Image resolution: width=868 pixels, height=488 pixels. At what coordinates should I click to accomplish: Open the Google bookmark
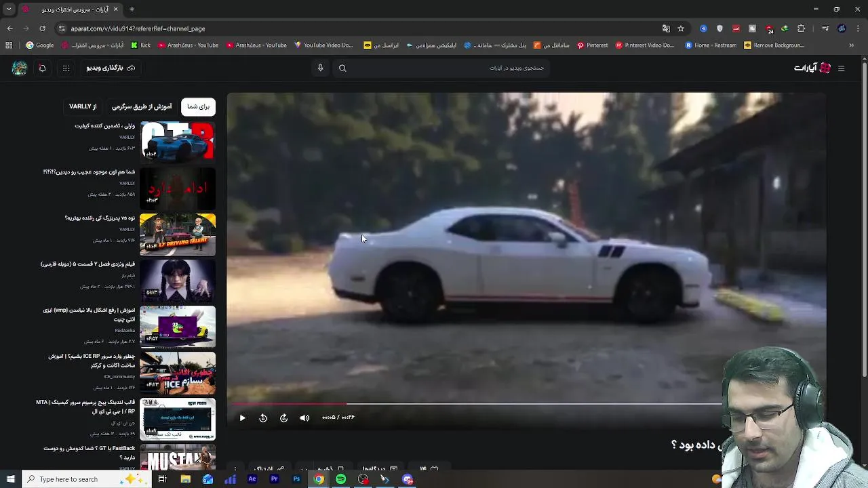(39, 45)
